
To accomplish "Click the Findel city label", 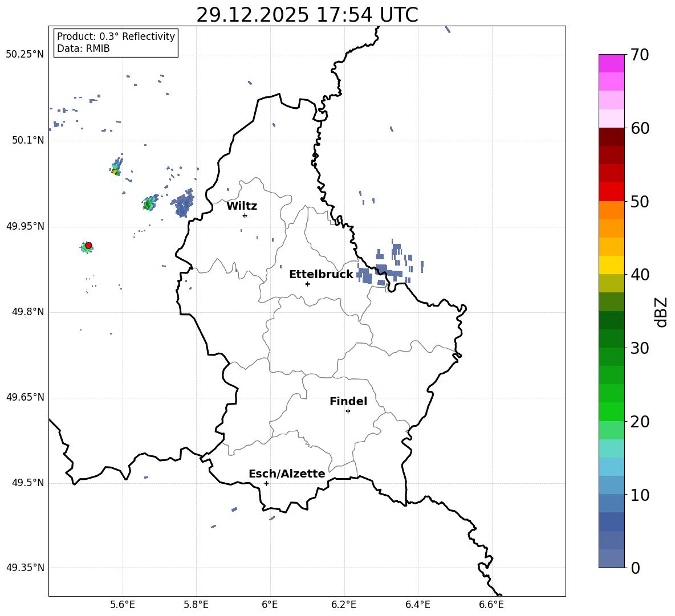I will click(x=348, y=401).
